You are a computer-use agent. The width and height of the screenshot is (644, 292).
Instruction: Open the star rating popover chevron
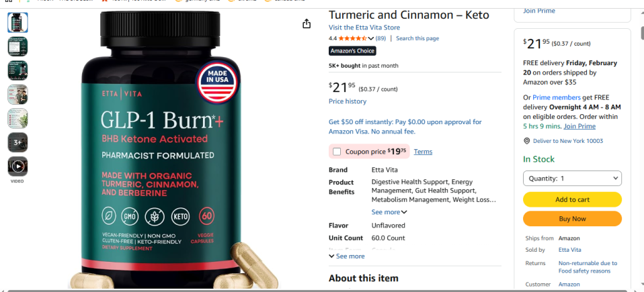tap(371, 38)
